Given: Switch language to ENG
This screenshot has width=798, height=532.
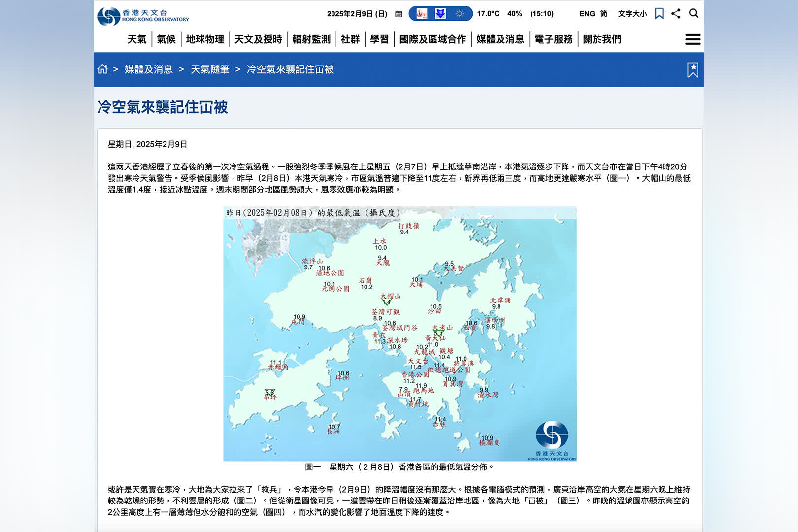Looking at the screenshot, I should (x=587, y=14).
